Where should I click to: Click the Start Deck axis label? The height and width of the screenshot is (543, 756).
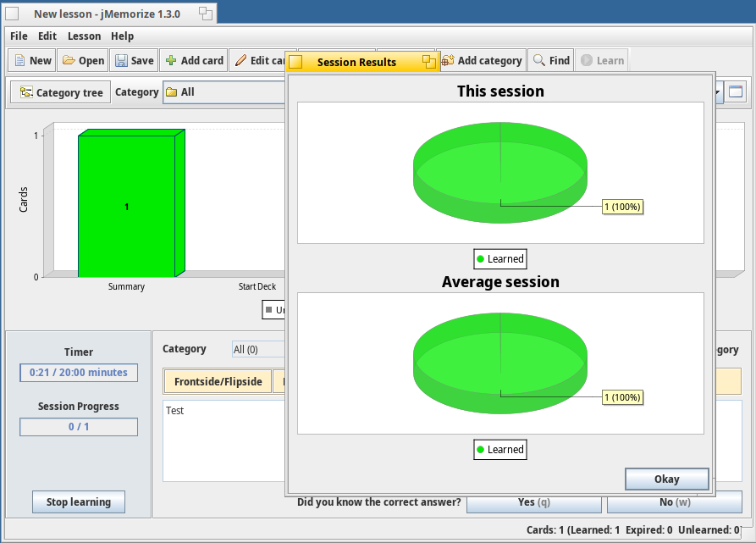pyautogui.click(x=257, y=286)
